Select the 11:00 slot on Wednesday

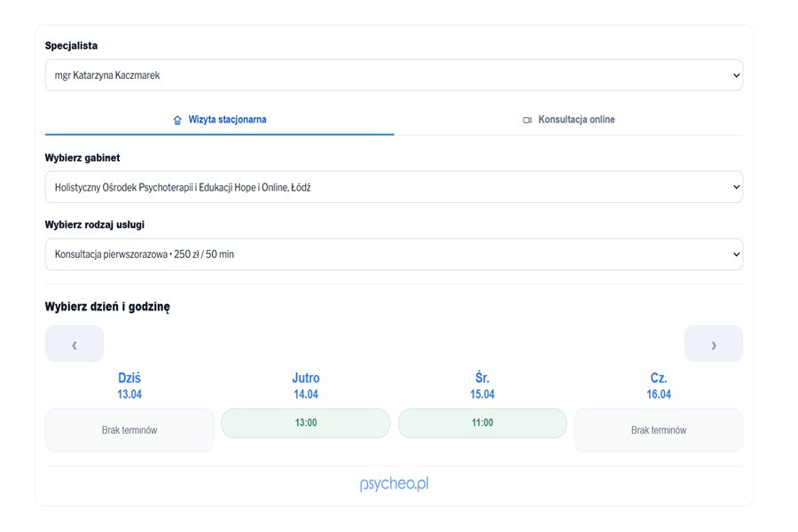click(482, 423)
